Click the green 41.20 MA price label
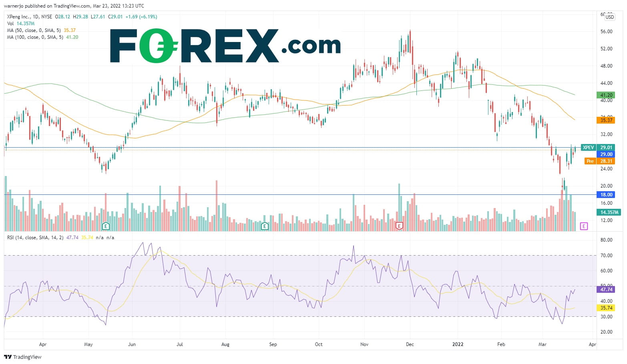This screenshot has height=364, width=627. (606, 95)
